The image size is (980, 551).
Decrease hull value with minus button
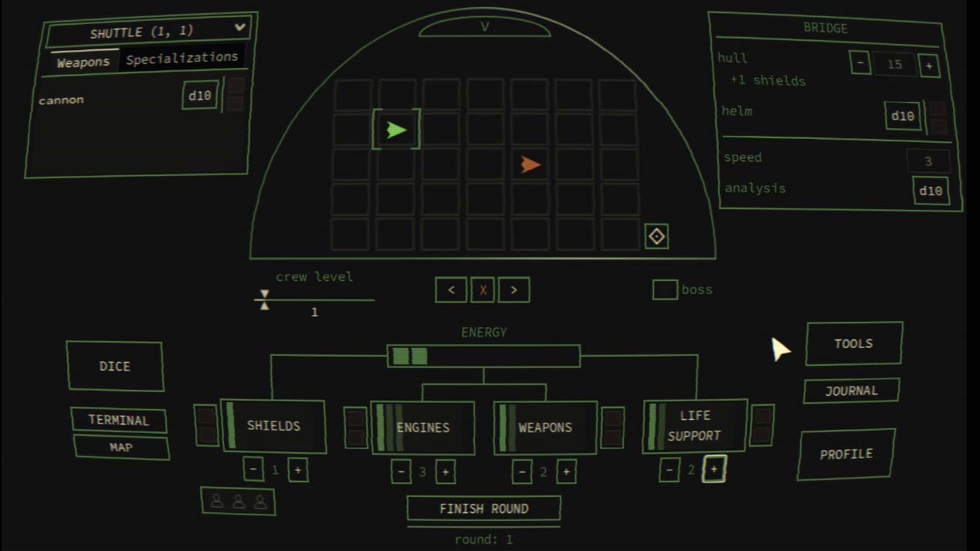coord(860,63)
